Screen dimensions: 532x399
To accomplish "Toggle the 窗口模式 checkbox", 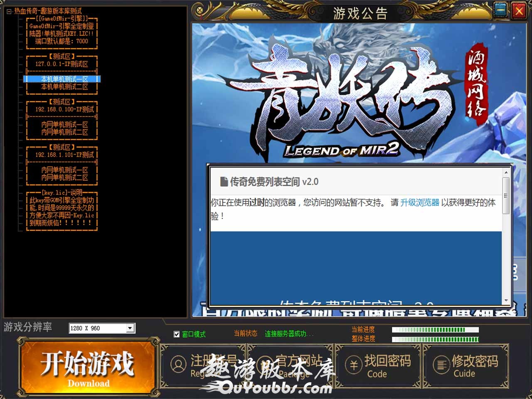I will pos(177,334).
